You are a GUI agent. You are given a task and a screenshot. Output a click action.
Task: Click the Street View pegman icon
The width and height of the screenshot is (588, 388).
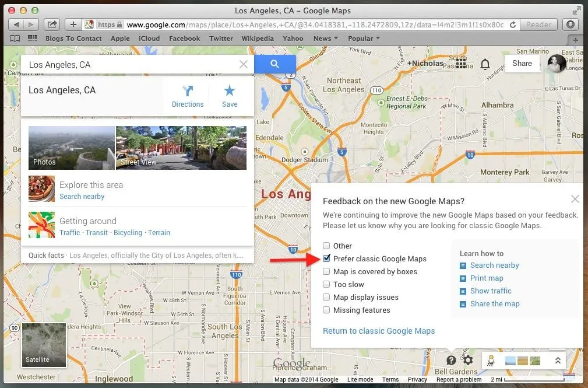(491, 361)
